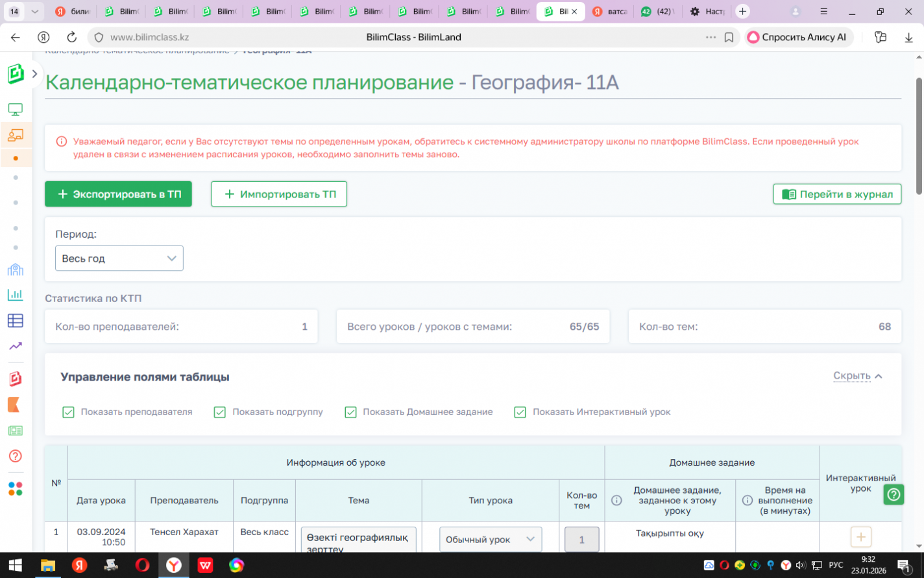924x578 pixels.
Task: Click the green floating help button
Action: pyautogui.click(x=894, y=495)
